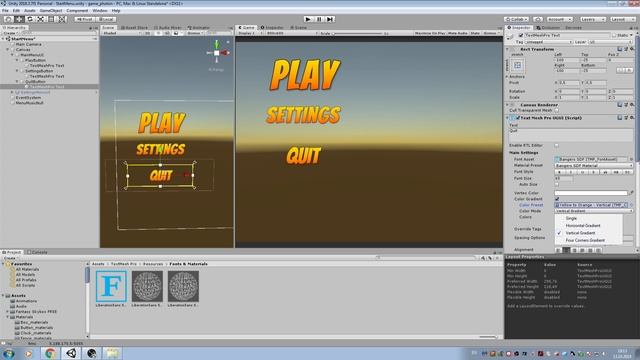Open Unity from the Windows taskbar

[x=71, y=353]
